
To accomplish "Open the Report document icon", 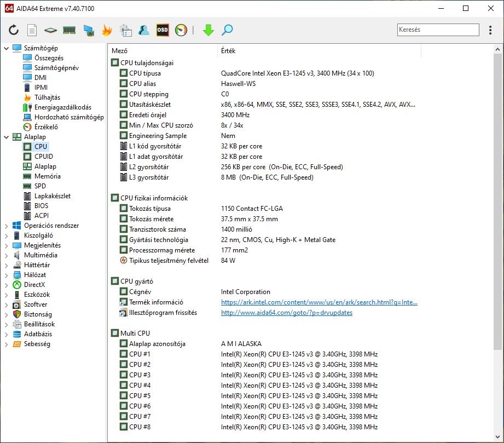I will [32, 30].
